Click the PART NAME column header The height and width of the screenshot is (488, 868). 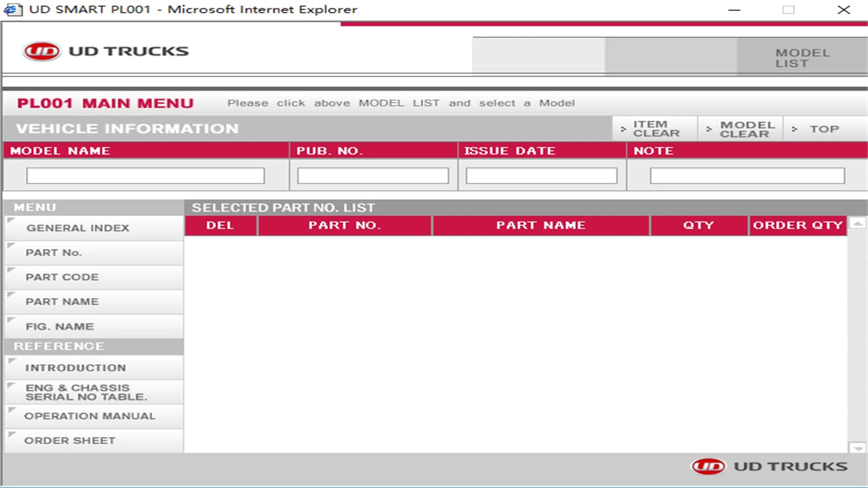[x=541, y=225]
